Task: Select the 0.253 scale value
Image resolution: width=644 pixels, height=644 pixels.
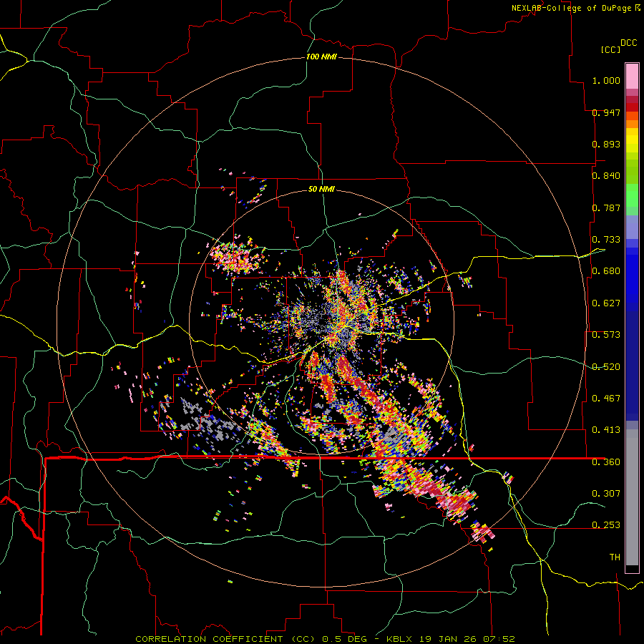Action: [606, 525]
